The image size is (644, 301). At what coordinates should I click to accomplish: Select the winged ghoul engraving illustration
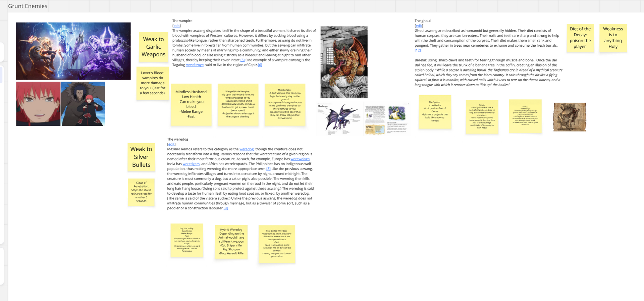(344, 62)
